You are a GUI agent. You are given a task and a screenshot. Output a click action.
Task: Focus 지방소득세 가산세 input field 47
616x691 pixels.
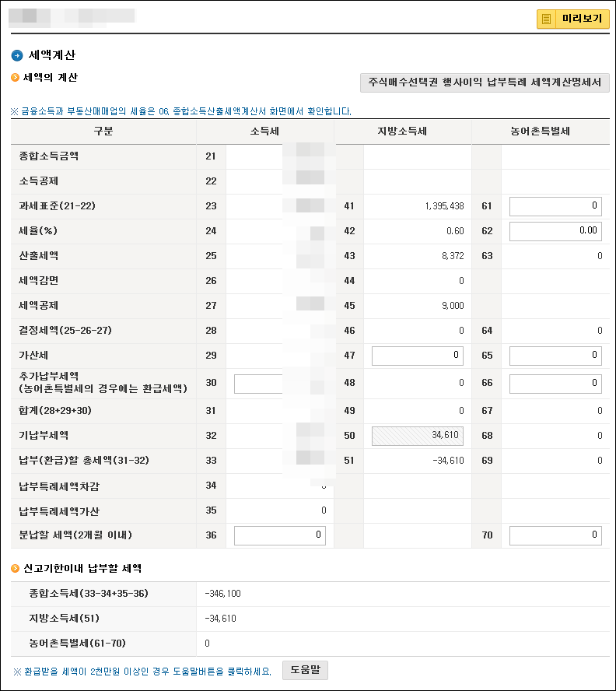[417, 356]
